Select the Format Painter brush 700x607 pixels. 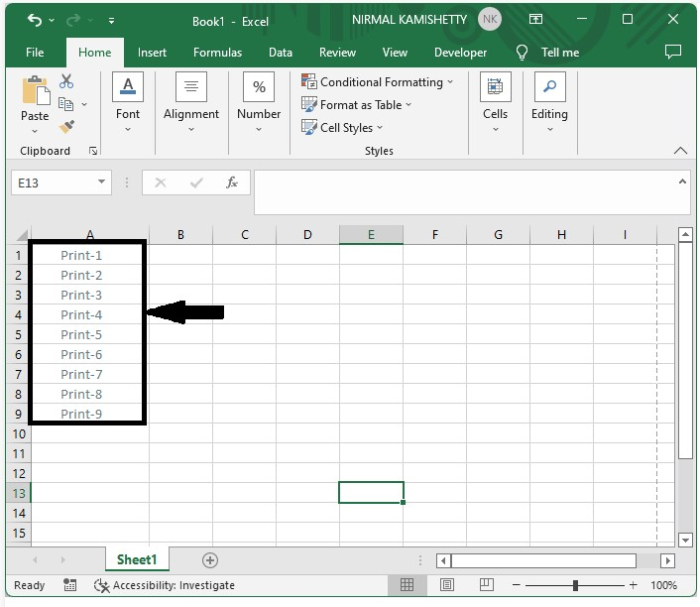(x=67, y=127)
